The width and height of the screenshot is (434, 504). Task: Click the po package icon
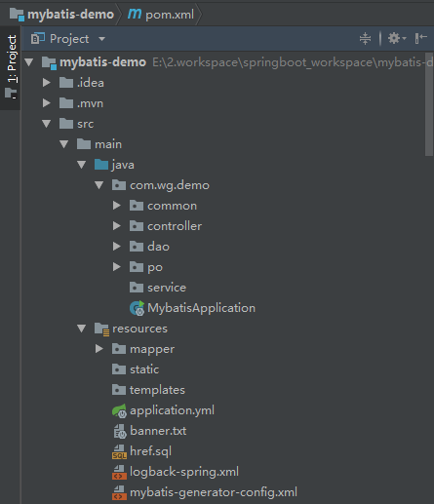[x=137, y=267]
